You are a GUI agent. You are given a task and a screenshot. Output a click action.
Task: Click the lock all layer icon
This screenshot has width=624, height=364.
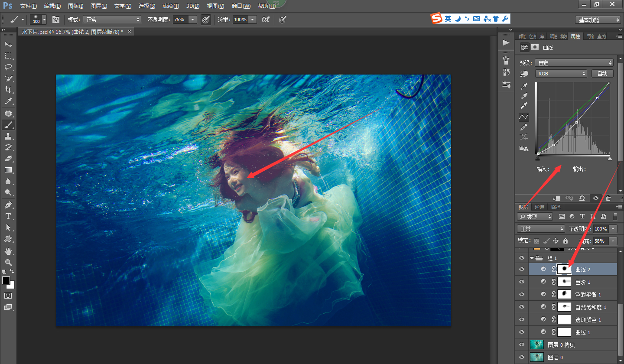[x=565, y=240]
